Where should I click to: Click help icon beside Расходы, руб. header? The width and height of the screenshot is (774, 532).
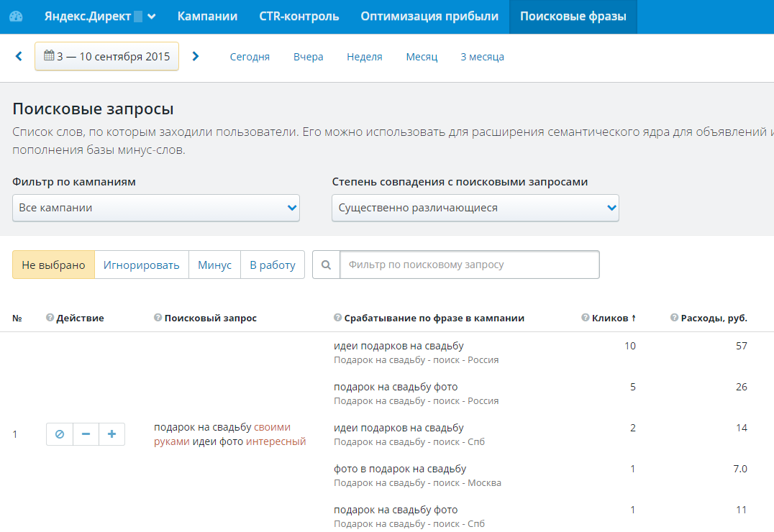tap(674, 318)
